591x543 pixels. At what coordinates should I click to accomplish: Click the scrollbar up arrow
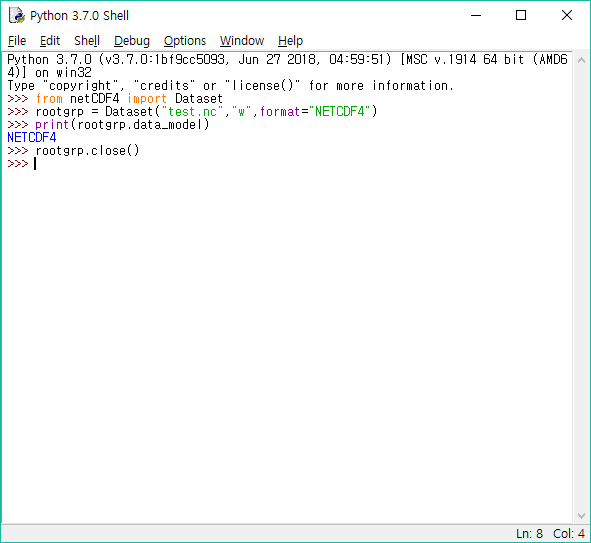(x=581, y=60)
